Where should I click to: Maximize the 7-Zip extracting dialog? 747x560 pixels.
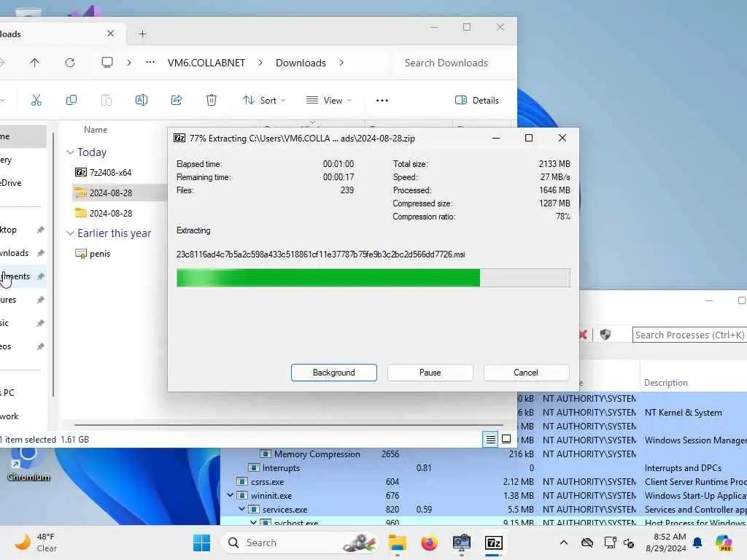coord(529,138)
